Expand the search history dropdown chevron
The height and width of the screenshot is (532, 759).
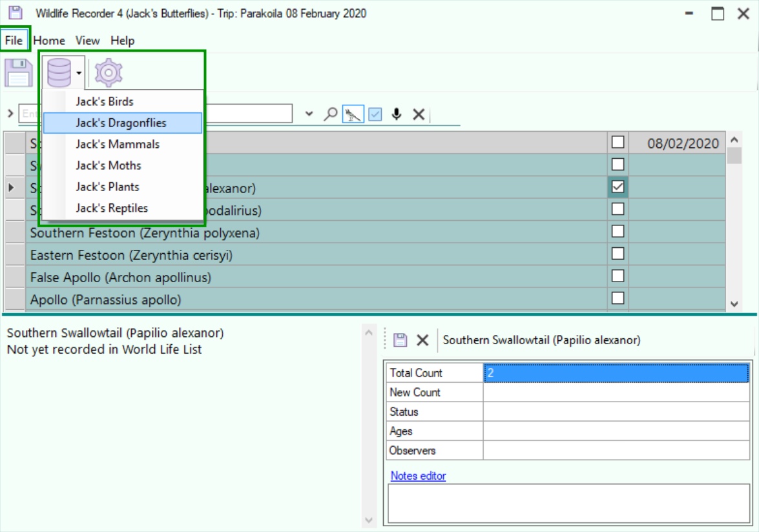[309, 114]
